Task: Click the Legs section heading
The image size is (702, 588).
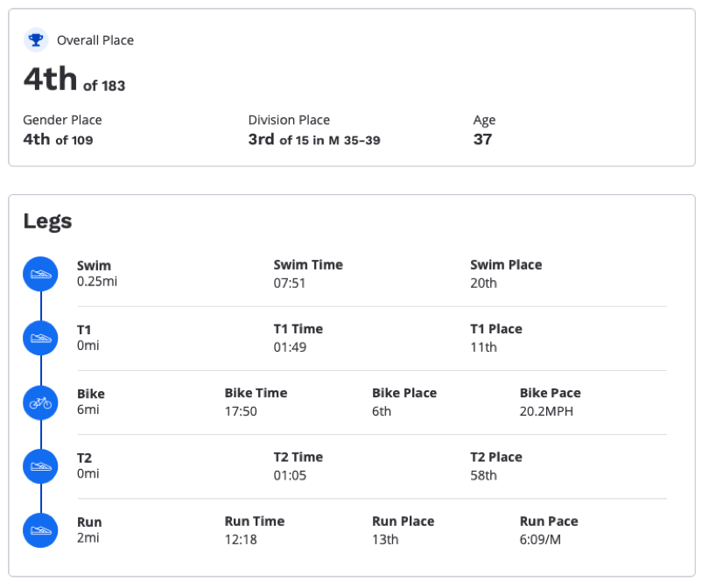Action: point(47,221)
